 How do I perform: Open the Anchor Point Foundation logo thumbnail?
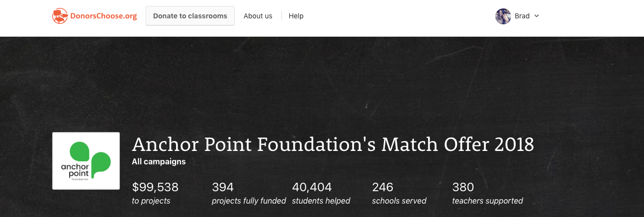point(86,160)
